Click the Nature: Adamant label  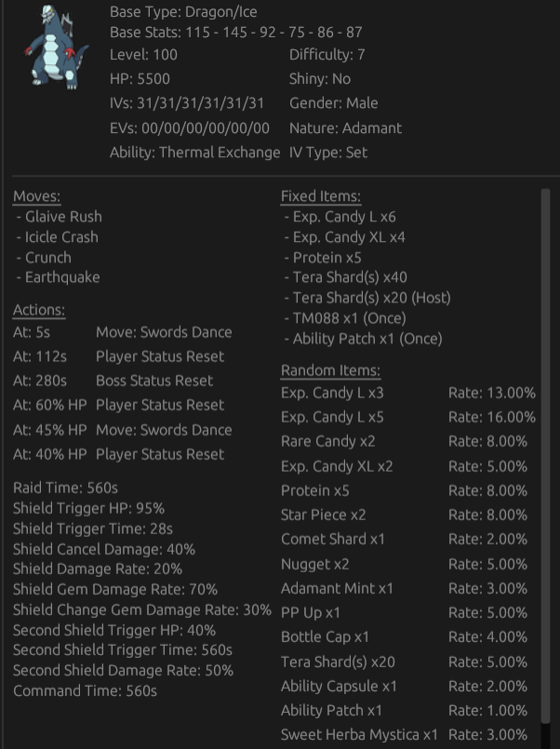click(x=346, y=128)
